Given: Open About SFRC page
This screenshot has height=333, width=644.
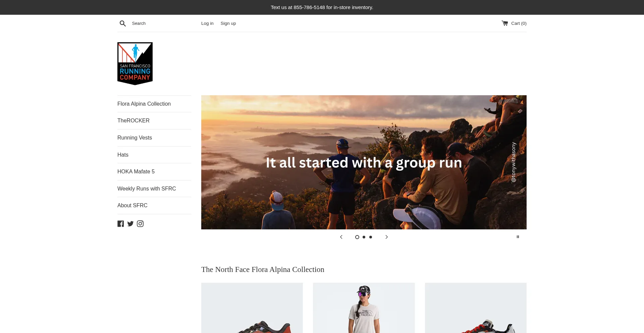Looking at the screenshot, I should (132, 206).
